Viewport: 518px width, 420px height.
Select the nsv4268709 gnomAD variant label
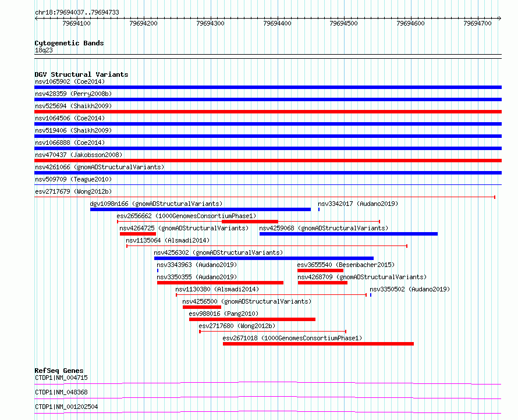362,277
